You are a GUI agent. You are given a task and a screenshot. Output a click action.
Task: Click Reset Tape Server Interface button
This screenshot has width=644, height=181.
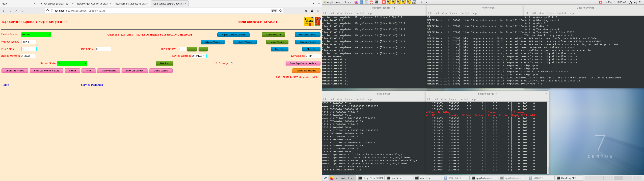[x=303, y=63]
